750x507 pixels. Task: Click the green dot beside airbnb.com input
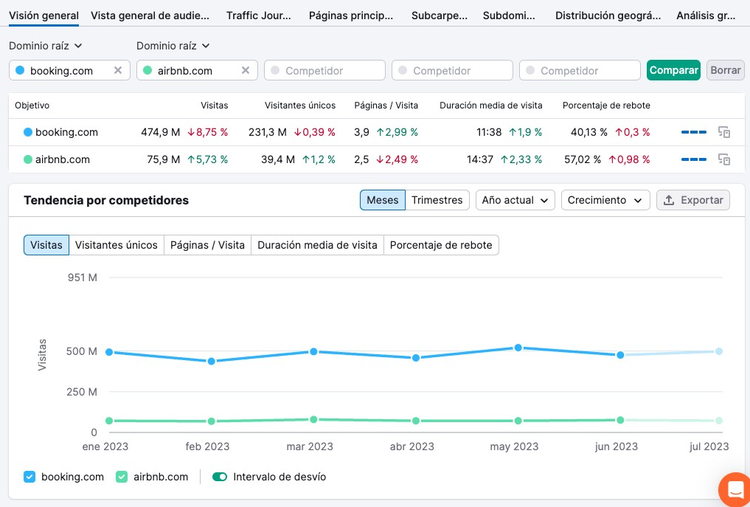pos(147,70)
